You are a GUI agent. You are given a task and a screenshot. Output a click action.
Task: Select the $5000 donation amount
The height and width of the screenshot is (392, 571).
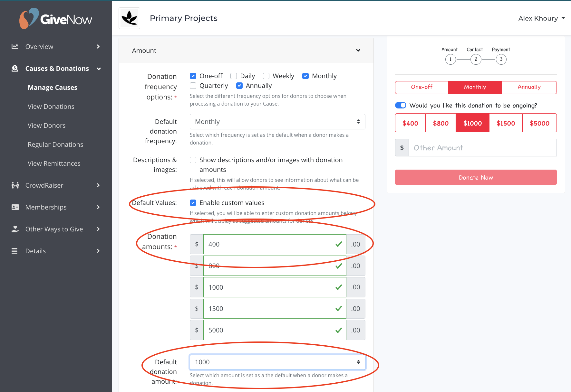click(x=539, y=123)
